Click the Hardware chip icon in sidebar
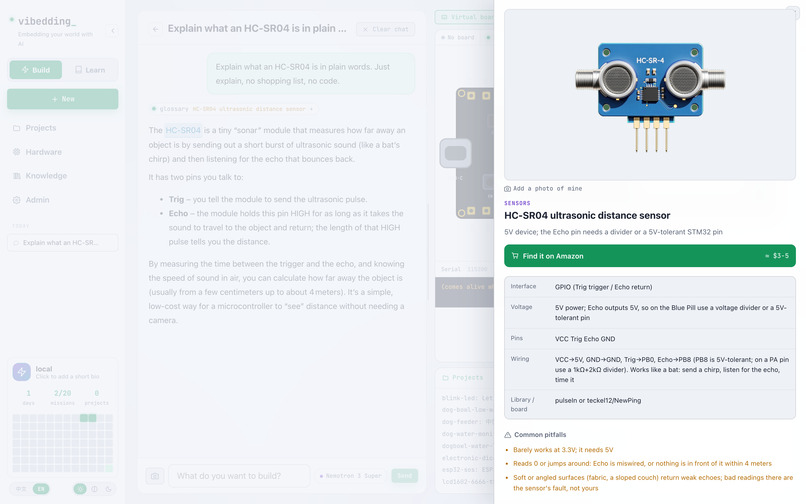 (x=16, y=152)
